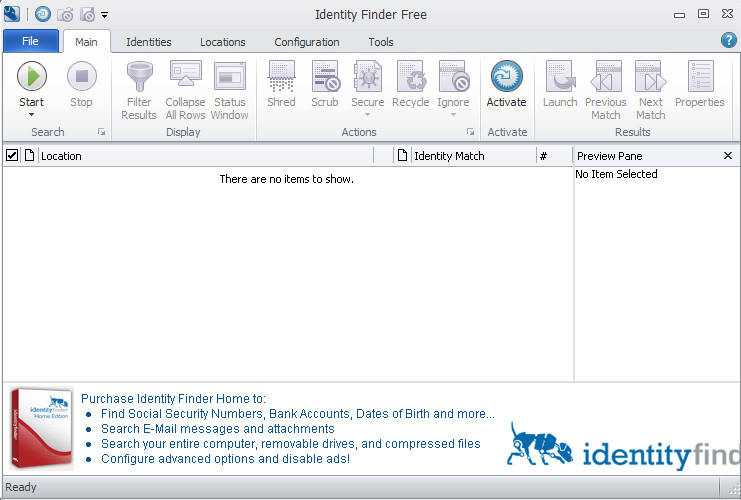Expand the Secure dropdown arrow
Screen dimensions: 741x500
click(x=368, y=114)
